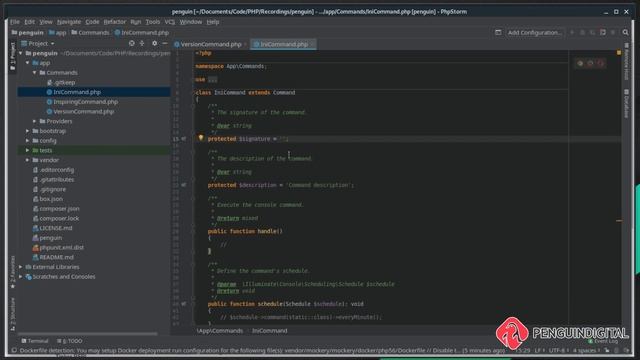Toggle Database side panel
Viewport: 640px width, 360px height.
pos(627,104)
